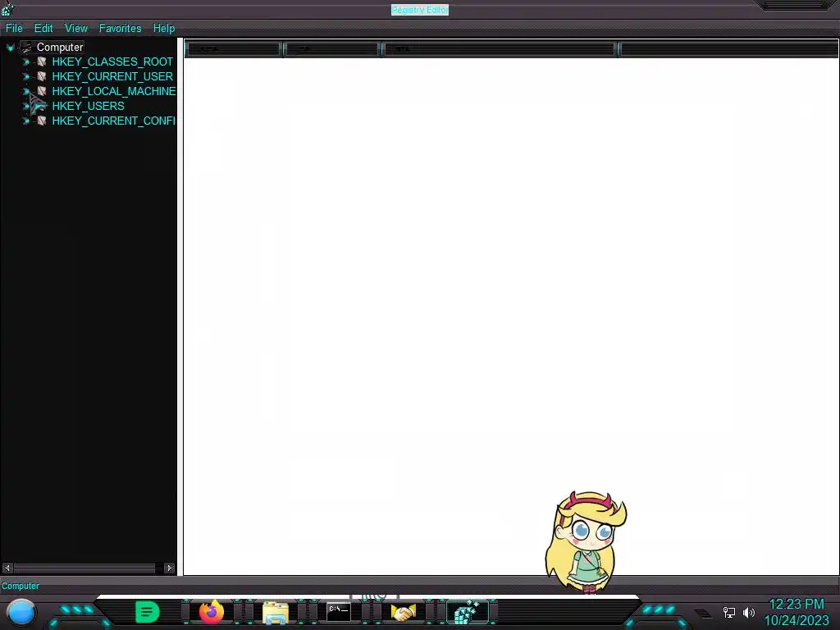
Task: Click the tree pane right scroll arrow
Action: 169,568
